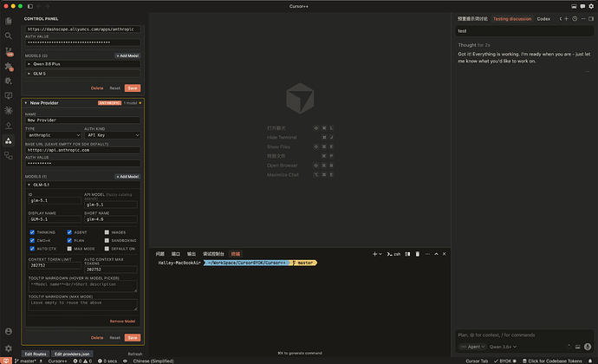Open the Extensions view icon
The width and height of the screenshot is (598, 364).
9,67
